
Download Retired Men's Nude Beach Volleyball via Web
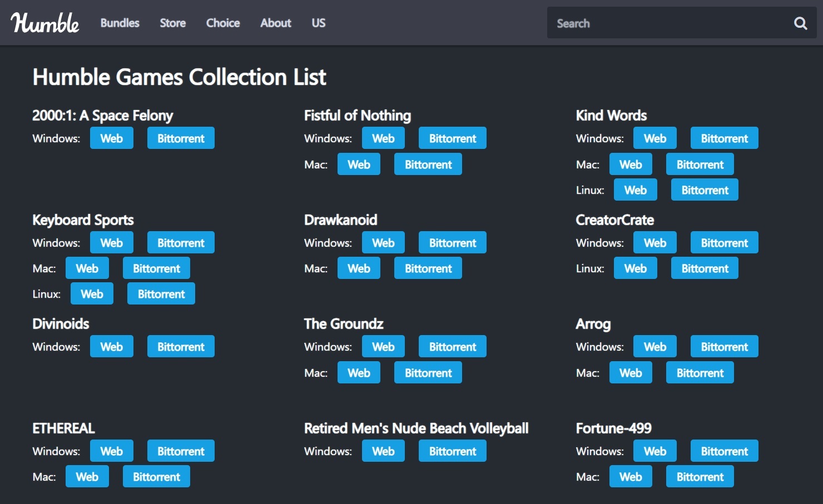(383, 451)
